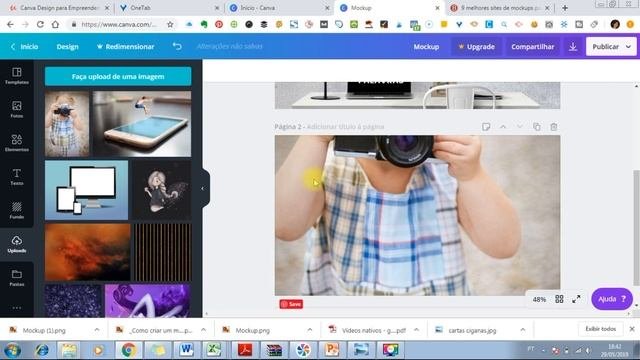Open the Elementos sidebar panel
The height and width of the screenshot is (360, 640).
(x=17, y=143)
